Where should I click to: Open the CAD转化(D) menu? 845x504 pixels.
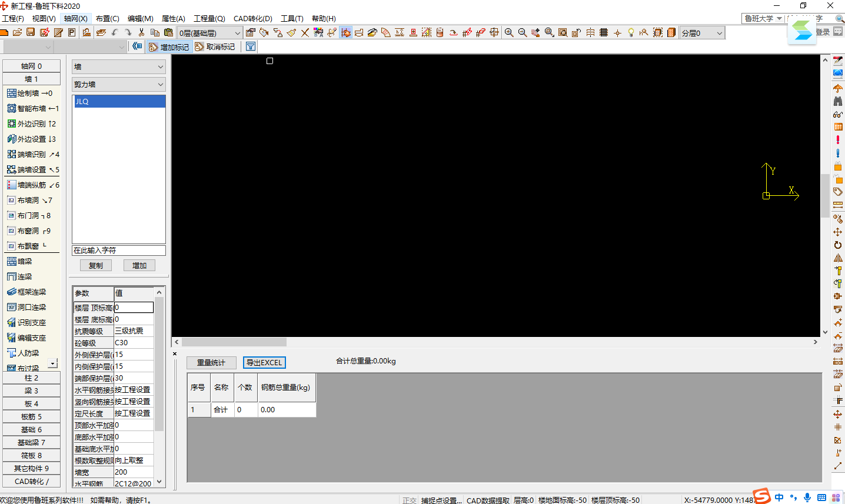pos(253,19)
